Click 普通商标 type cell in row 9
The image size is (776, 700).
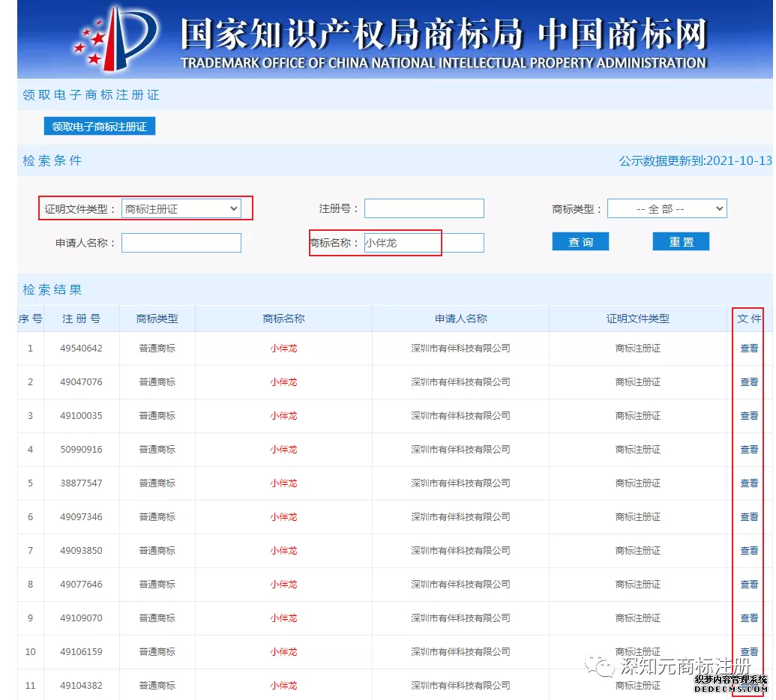coord(157,618)
